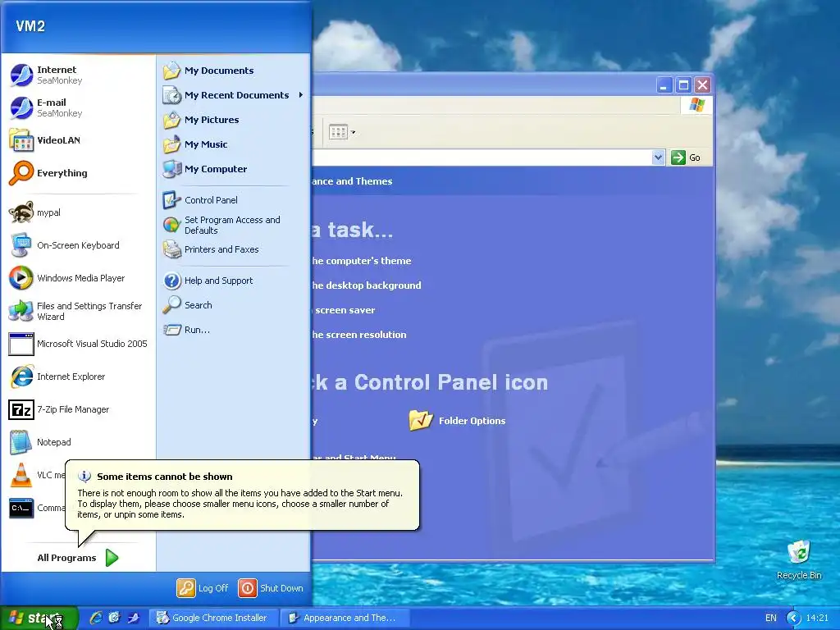Click the Shut Down button
Screen dimensions: 840x630
(271, 588)
